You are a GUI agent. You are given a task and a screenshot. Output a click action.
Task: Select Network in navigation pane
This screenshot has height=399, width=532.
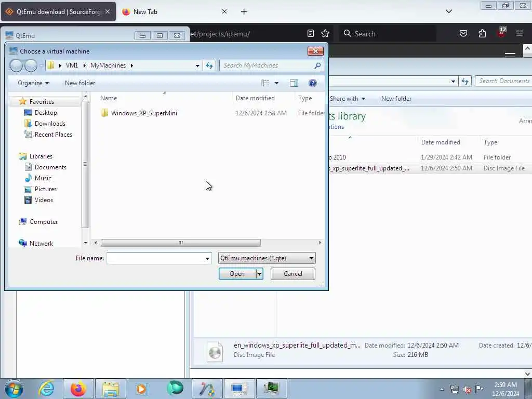click(41, 244)
